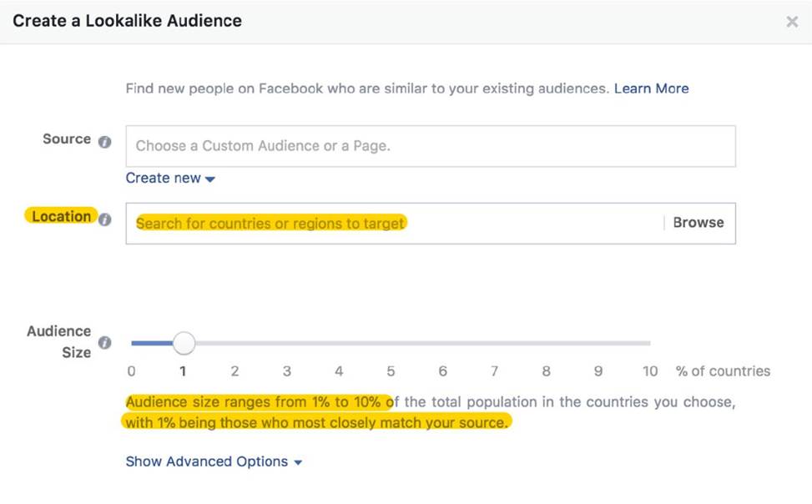Set audience size to 7 on slider

494,343
